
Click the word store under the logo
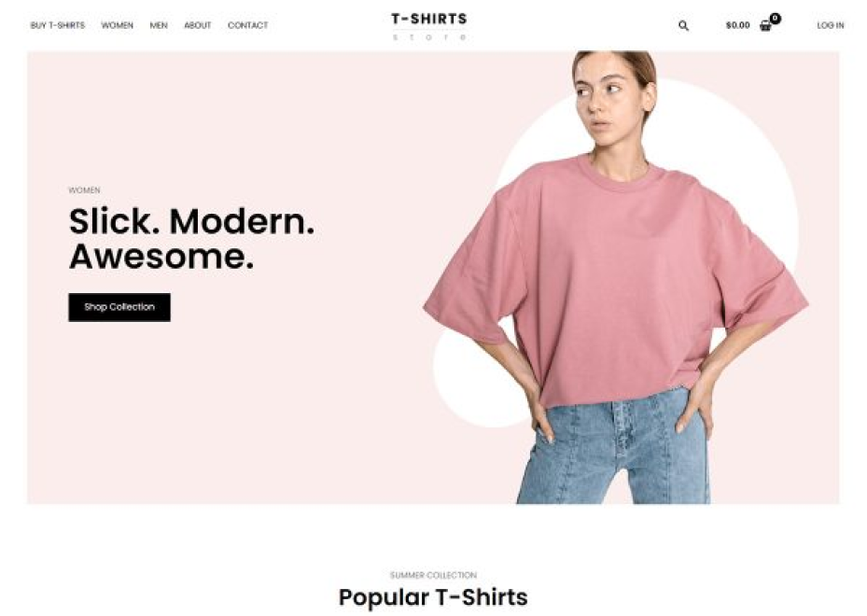tap(429, 37)
